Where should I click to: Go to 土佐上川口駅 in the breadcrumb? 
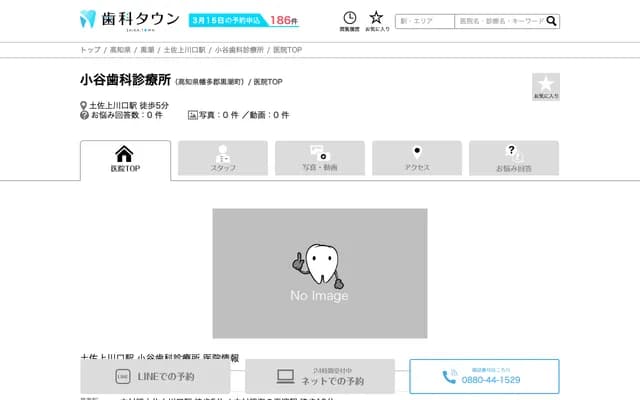(x=184, y=50)
